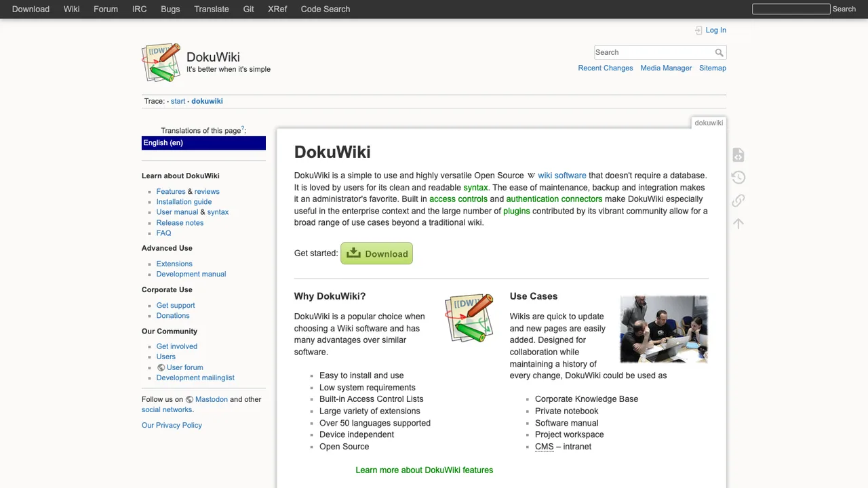Open Old revisions clock icon

coord(738,178)
